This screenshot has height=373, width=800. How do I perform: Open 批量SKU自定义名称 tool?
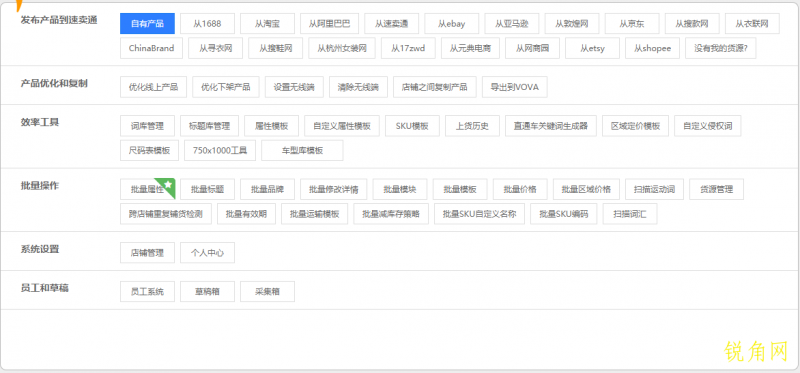[x=480, y=214]
